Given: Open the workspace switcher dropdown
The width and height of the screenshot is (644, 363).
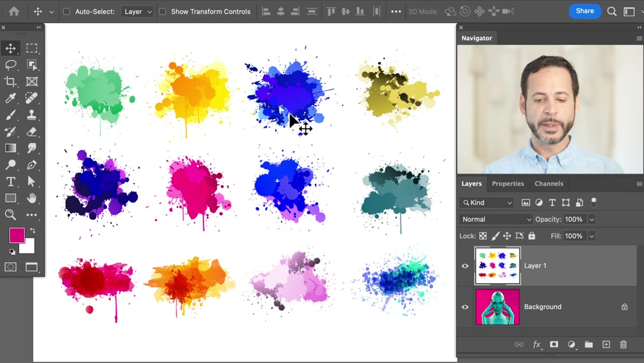Looking at the screenshot, I should 630,11.
